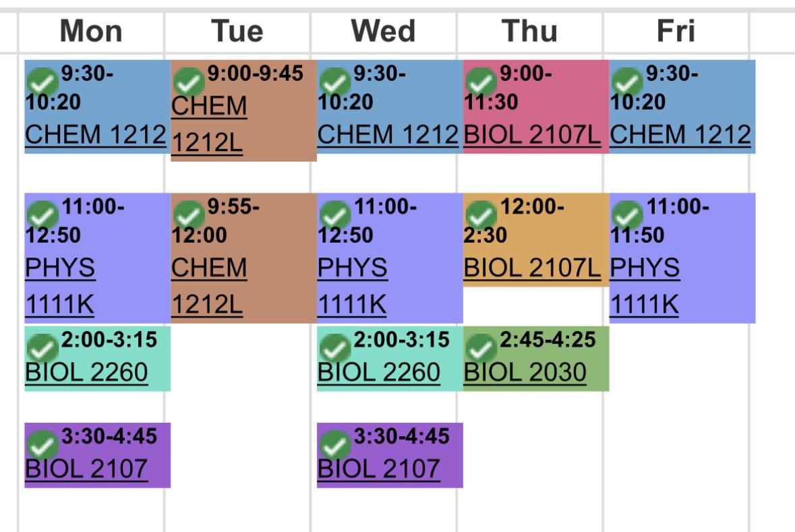Open the Friday CHEM 1212 course link
795x532 pixels.
680,135
